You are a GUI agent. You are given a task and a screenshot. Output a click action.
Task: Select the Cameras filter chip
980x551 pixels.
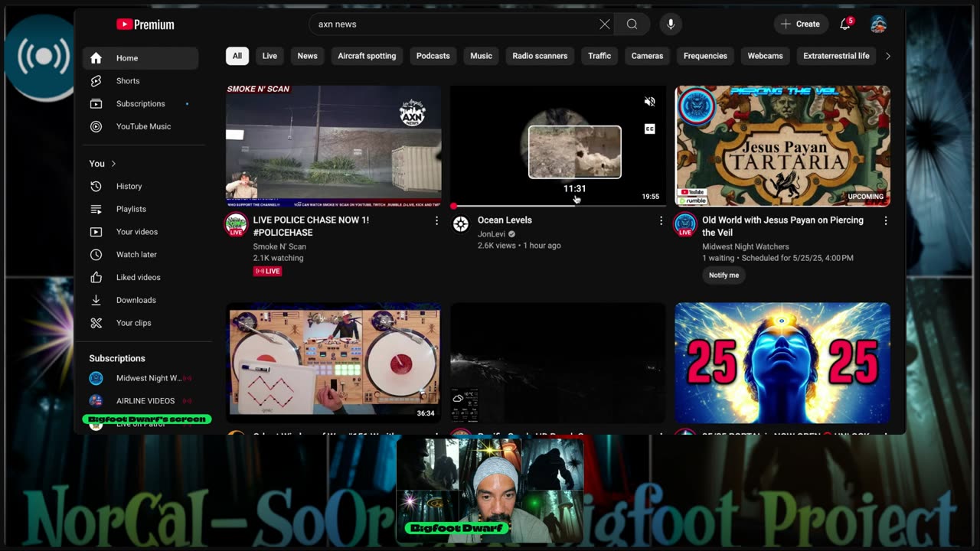click(x=647, y=56)
